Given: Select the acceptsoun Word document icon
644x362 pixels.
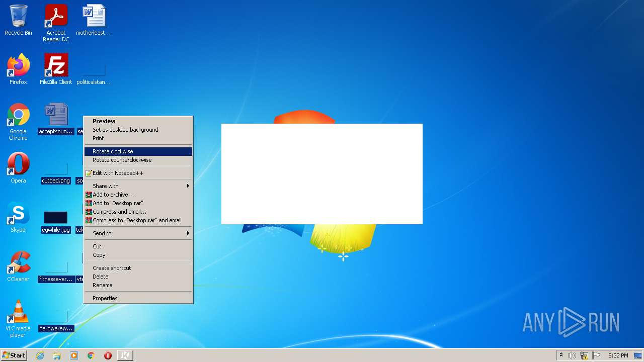Looking at the screenshot, I should 56,119.
